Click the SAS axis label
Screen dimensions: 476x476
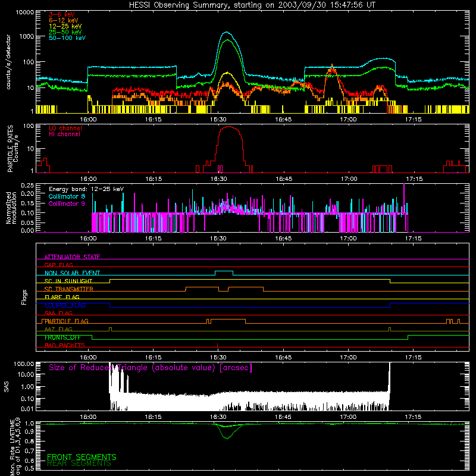click(x=7, y=387)
